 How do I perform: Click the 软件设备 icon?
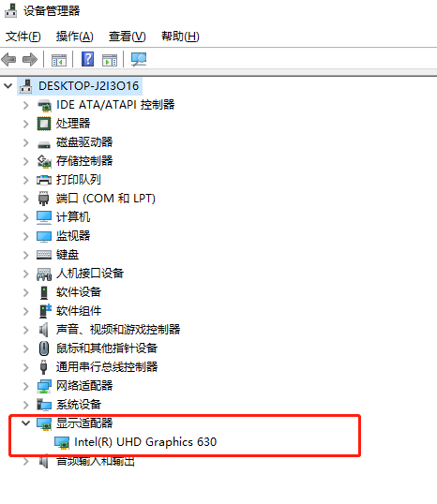pos(44,292)
